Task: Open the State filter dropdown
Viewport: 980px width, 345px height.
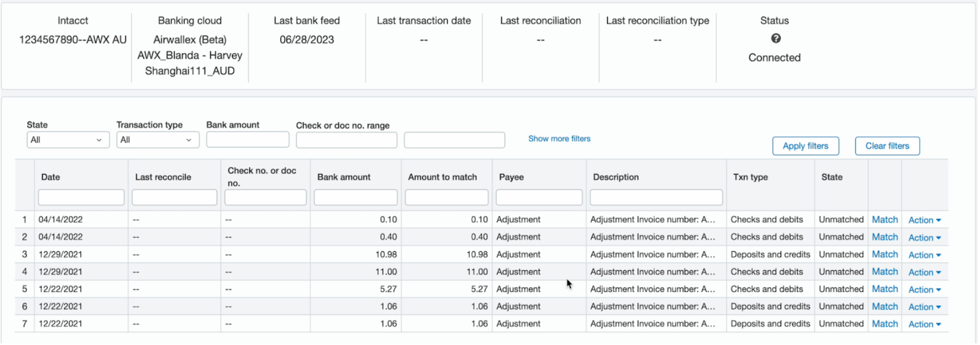Action: click(67, 140)
